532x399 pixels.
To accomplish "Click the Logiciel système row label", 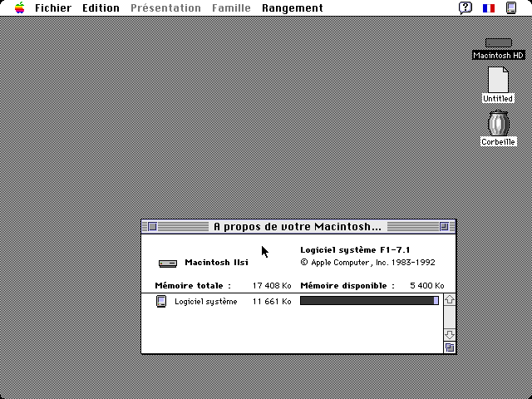I will pyautogui.click(x=206, y=302).
